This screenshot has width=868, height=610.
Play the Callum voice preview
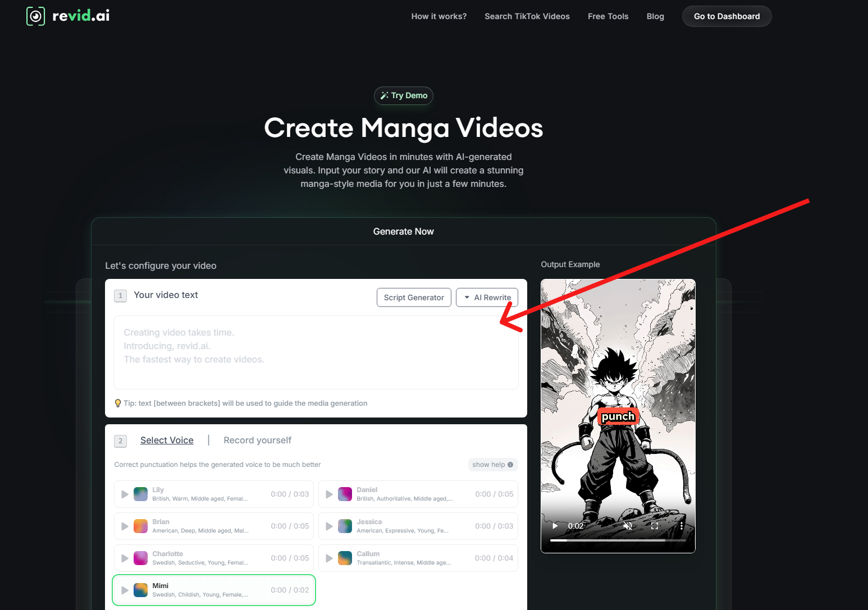329,558
